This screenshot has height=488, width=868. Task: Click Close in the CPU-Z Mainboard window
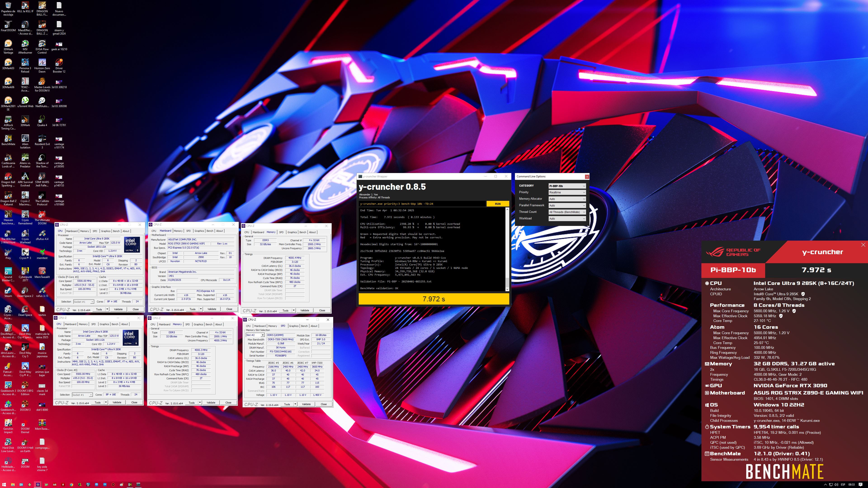229,309
